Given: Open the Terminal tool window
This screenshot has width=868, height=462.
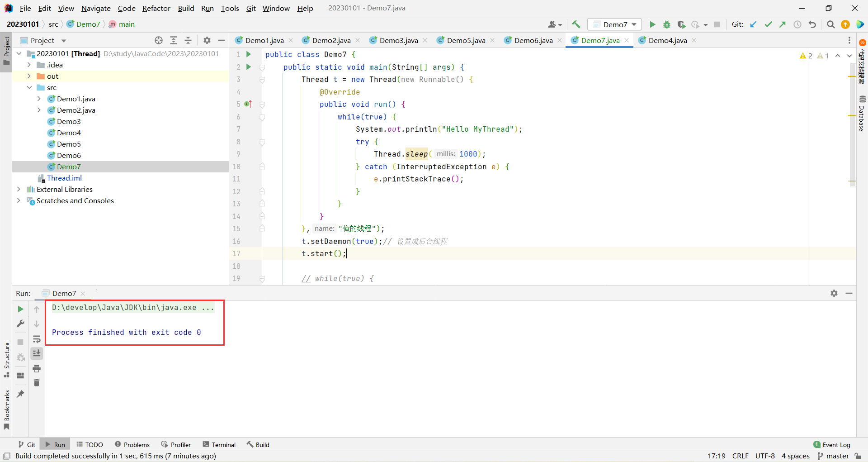Looking at the screenshot, I should (219, 444).
